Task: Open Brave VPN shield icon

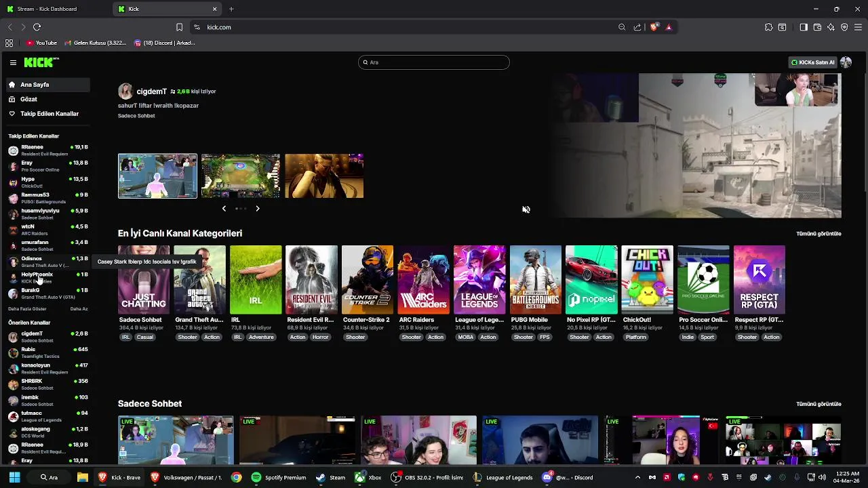Action: point(844,27)
